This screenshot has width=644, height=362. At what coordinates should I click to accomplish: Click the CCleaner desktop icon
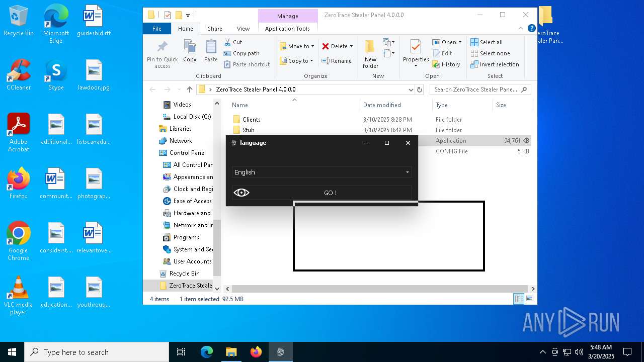point(19,75)
